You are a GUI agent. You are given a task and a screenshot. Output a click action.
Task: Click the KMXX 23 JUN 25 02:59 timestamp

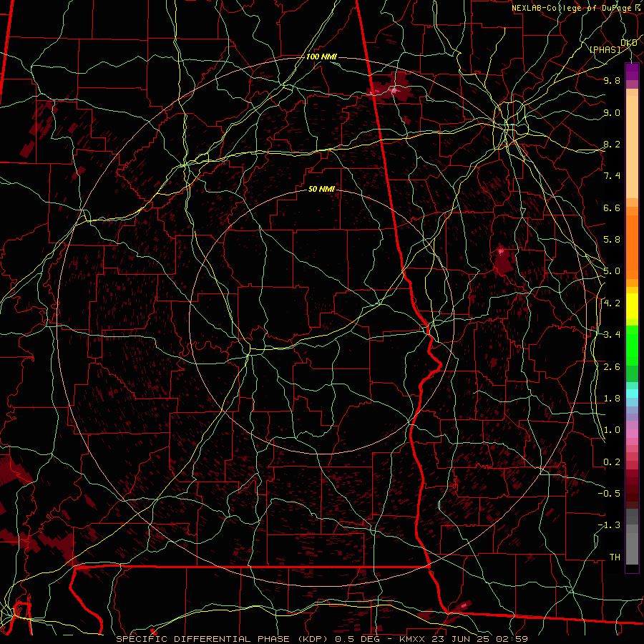pyautogui.click(x=464, y=639)
